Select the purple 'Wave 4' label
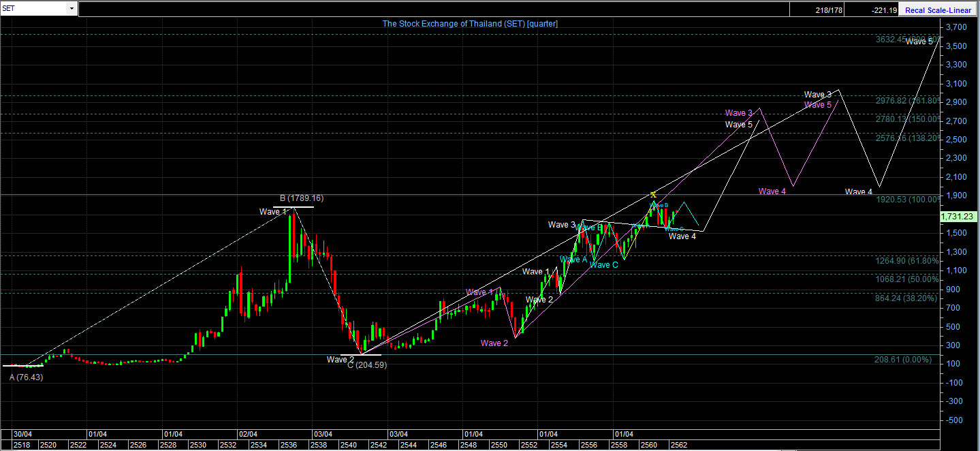 pyautogui.click(x=772, y=191)
